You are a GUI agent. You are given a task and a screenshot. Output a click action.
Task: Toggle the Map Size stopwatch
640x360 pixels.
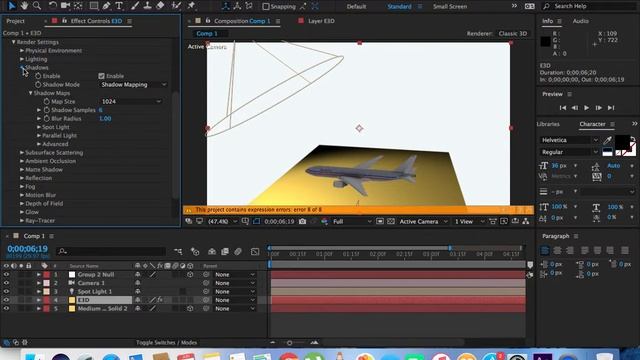tap(47, 101)
